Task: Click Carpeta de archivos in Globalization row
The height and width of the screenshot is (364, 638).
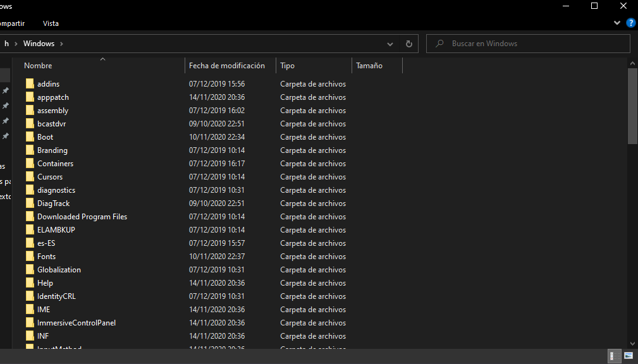Action: [x=313, y=270]
